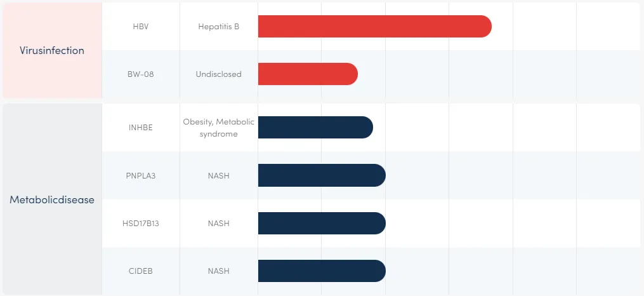Screen dimensions: 644x296
Task: Click the navy CIDEB progress bar
Action: point(322,271)
